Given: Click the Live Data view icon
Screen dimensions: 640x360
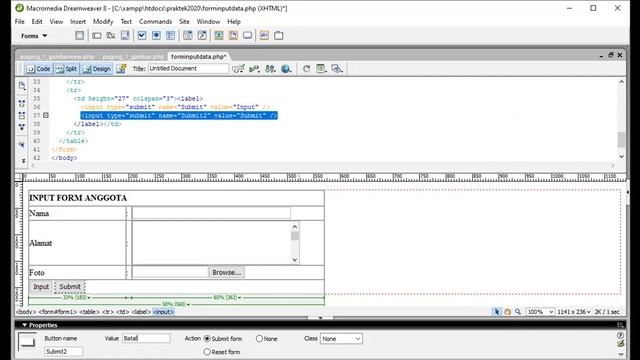Looking at the screenshot, I should [121, 69].
